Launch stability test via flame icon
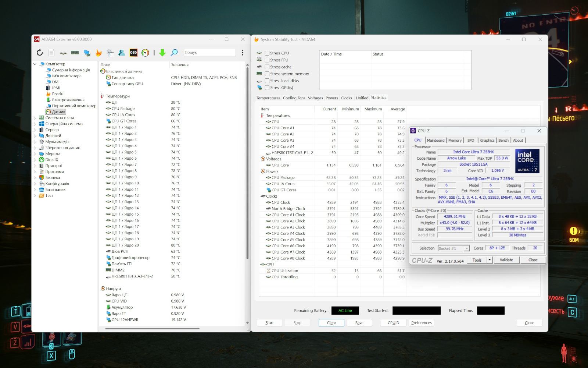Screen dimensions: 588x368 [x=98, y=53]
